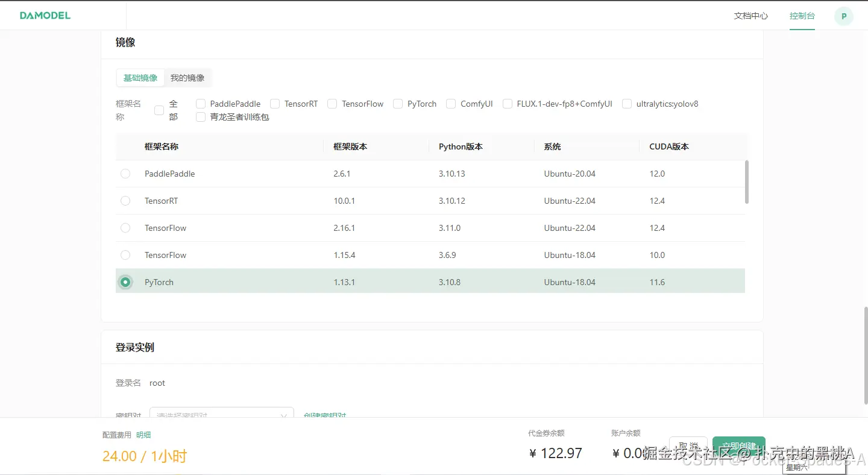The image size is (868, 475).
Task: Click the price 24.00 / 1小时
Action: coord(145,456)
